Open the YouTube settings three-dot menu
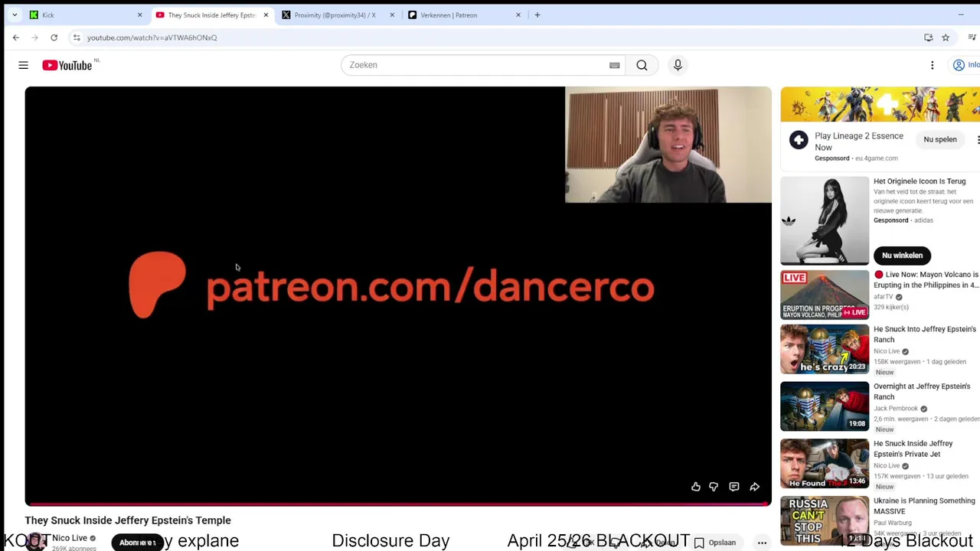The image size is (980, 551). [932, 65]
